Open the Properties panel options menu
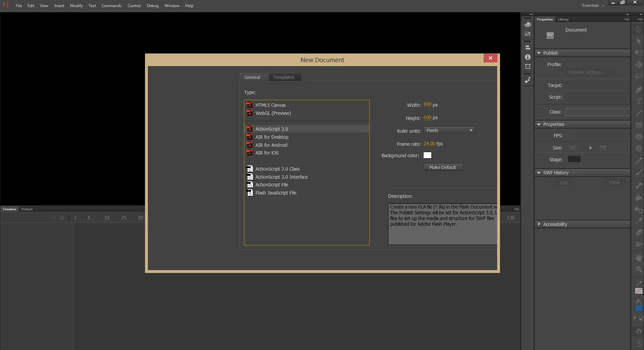The image size is (644, 350). pyautogui.click(x=626, y=19)
